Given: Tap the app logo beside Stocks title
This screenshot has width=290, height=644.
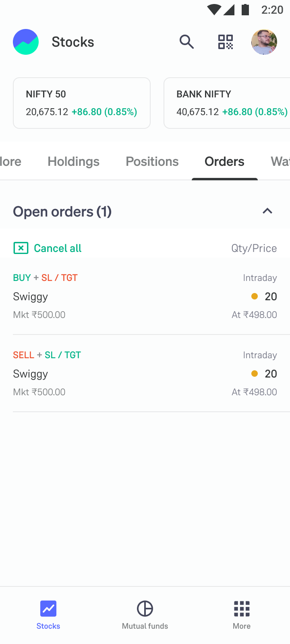Looking at the screenshot, I should click(26, 42).
